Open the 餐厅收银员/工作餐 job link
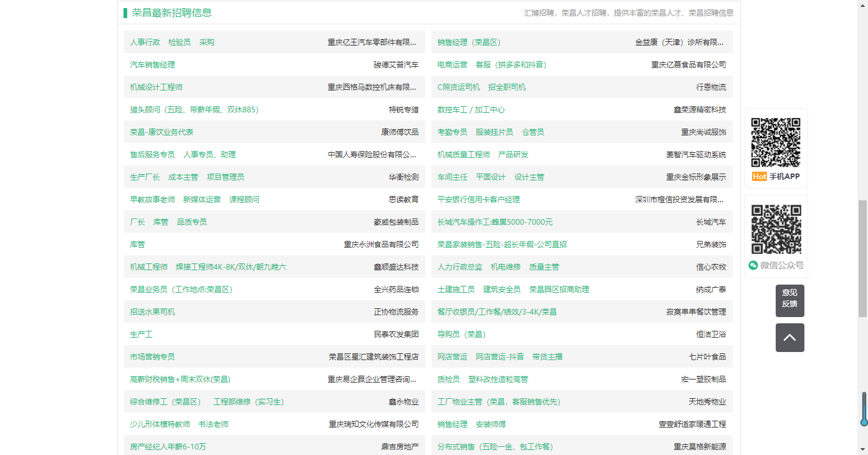The height and width of the screenshot is (455, 868). tap(497, 312)
